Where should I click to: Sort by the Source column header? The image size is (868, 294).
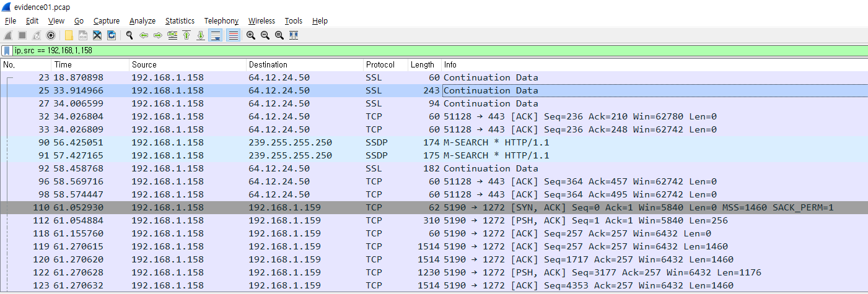coord(188,64)
